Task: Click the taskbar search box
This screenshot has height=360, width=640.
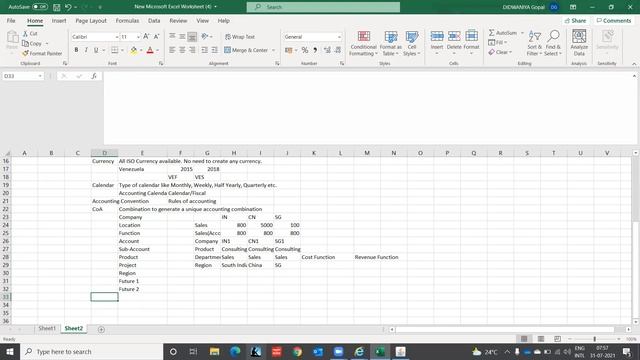Action: (91, 351)
